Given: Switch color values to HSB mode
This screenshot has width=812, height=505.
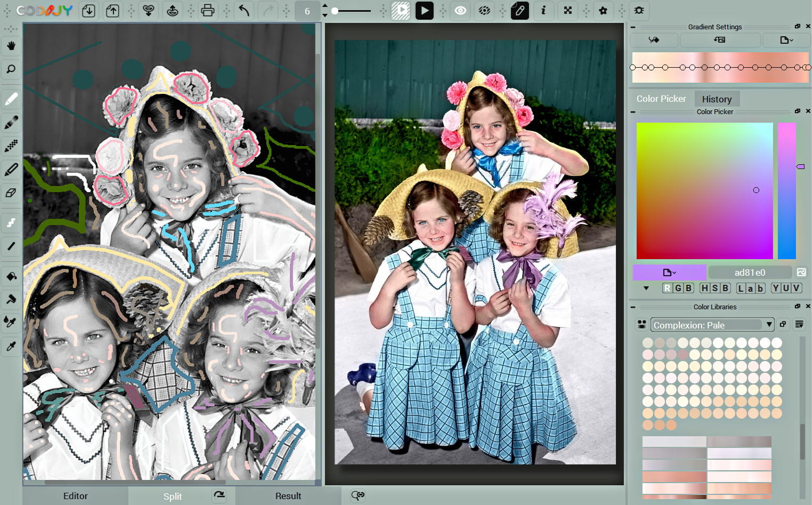Looking at the screenshot, I should [716, 287].
